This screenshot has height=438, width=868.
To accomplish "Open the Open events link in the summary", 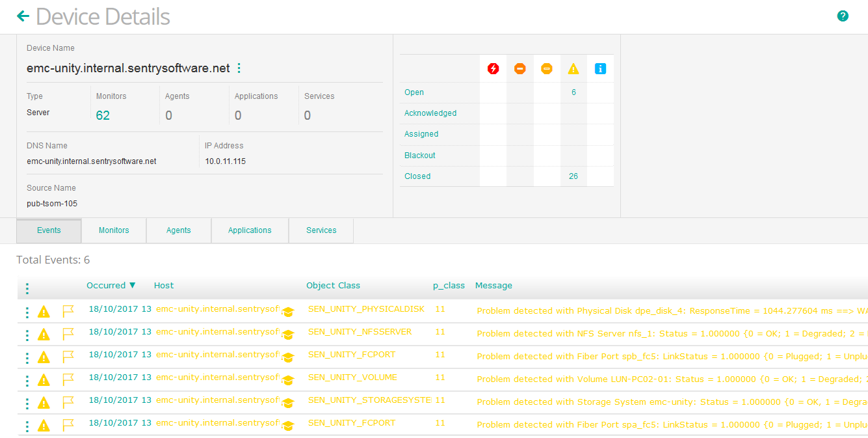I will [414, 92].
